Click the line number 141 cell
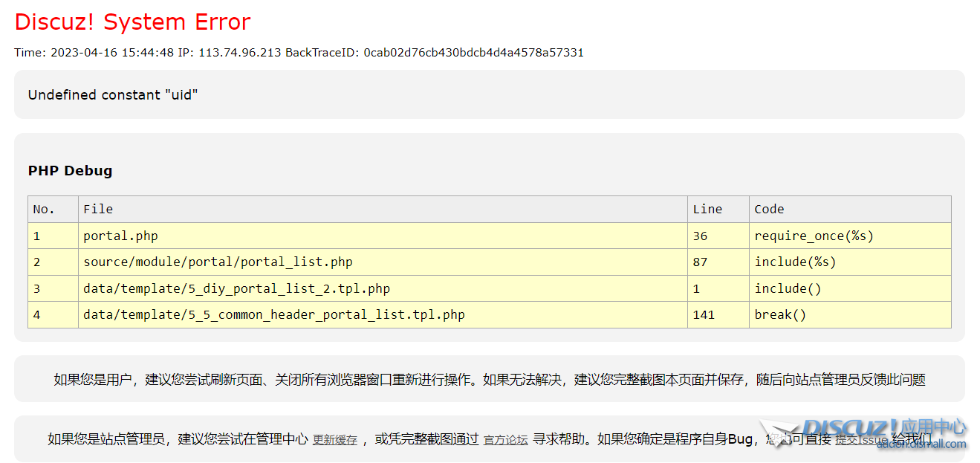The image size is (980, 463). pos(703,315)
